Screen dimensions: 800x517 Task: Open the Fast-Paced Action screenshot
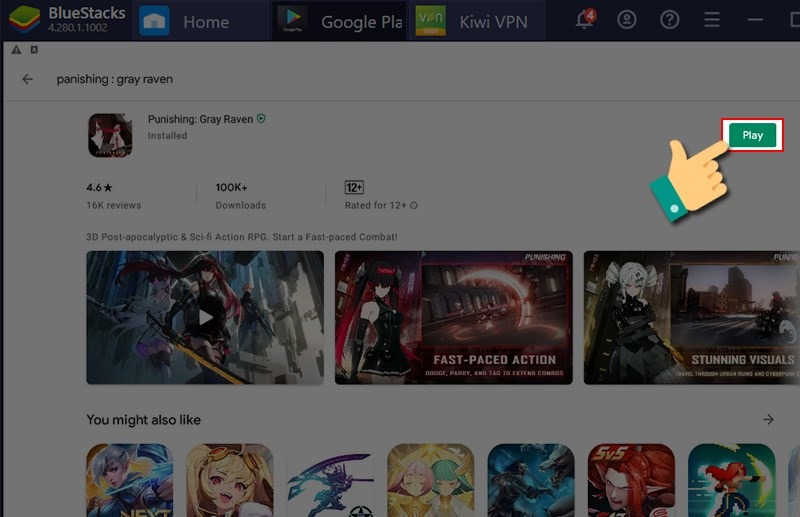(x=454, y=317)
